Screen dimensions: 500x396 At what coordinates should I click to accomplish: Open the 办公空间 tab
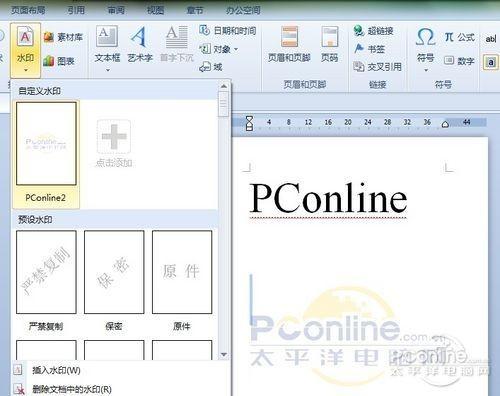[x=243, y=10]
